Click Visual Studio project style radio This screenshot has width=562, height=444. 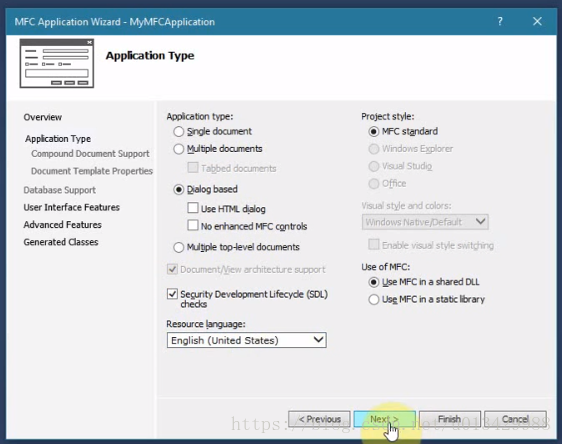(x=373, y=166)
